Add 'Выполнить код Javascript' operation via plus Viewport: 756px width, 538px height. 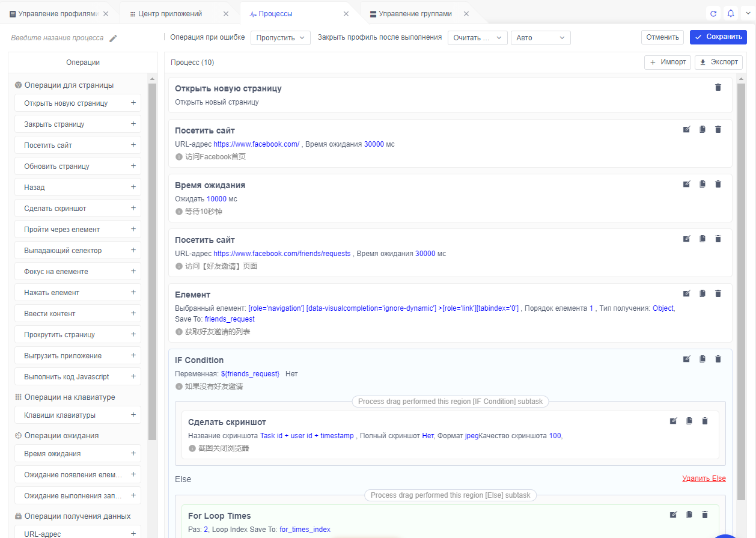click(x=133, y=376)
